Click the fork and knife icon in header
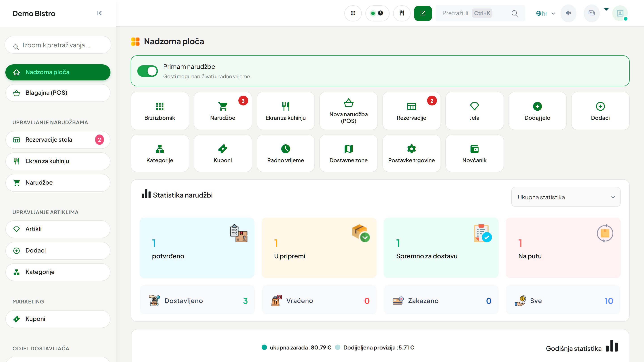The height and width of the screenshot is (362, 644). pos(402,13)
